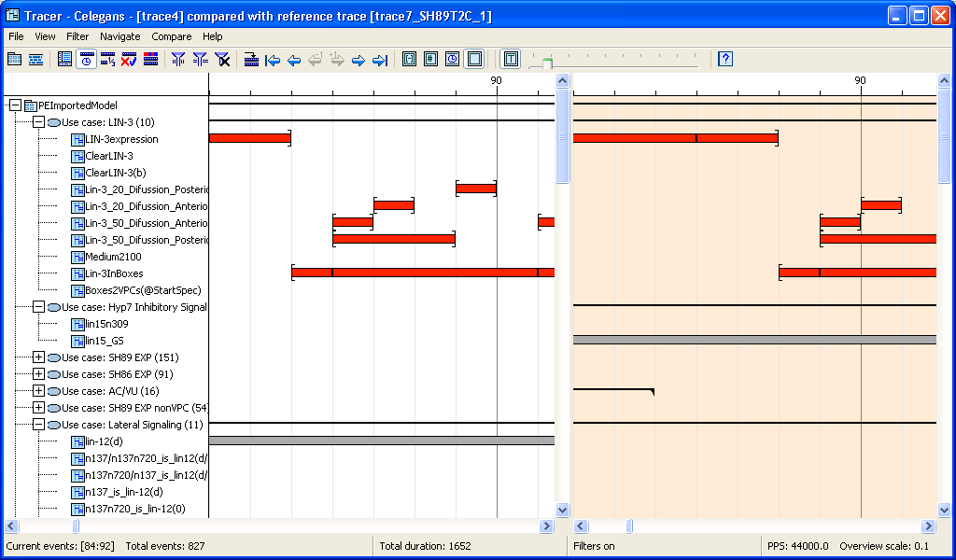Click the red and blue striped toolbar icon
The width and height of the screenshot is (956, 560).
[150, 60]
